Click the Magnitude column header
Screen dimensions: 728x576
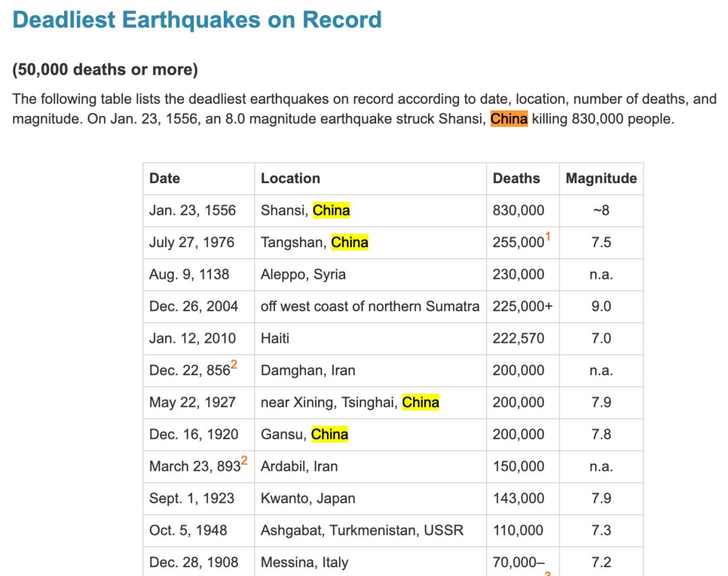(601, 179)
